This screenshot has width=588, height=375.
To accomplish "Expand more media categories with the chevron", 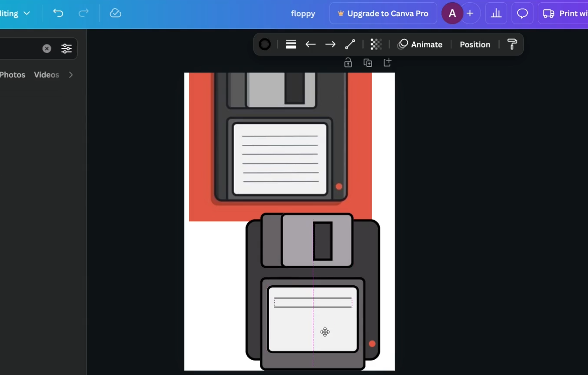I will click(71, 75).
